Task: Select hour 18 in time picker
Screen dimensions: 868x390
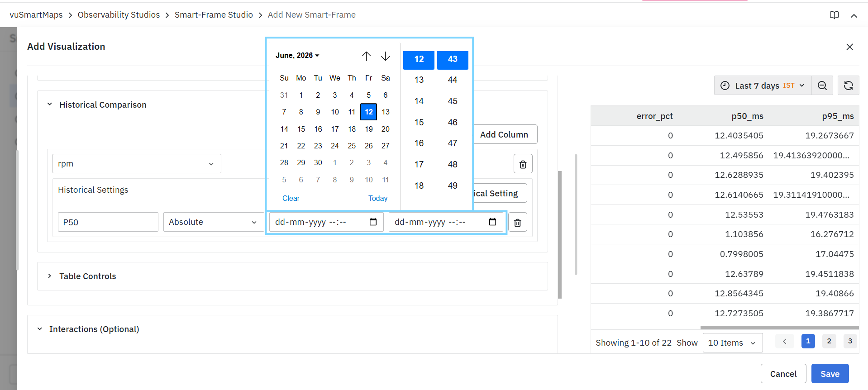Action: [419, 185]
